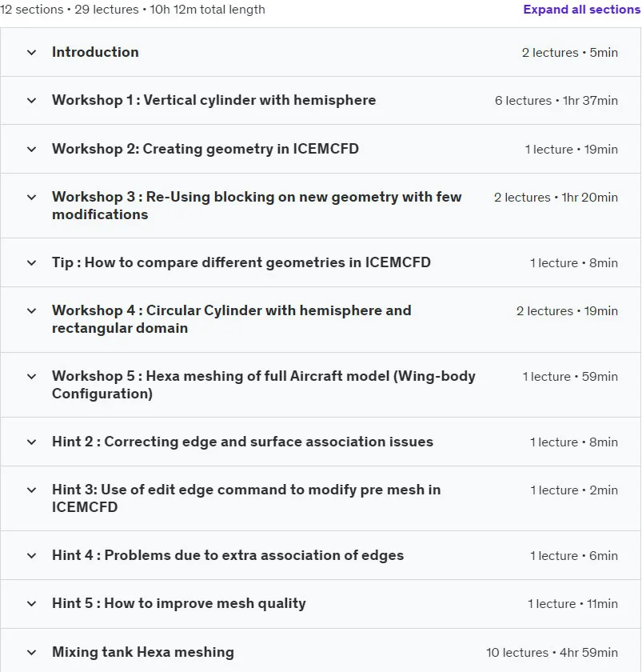The height and width of the screenshot is (672, 642).
Task: Click the Workshop 1 '6 lectures • 1hr 37min' label
Action: (x=556, y=101)
